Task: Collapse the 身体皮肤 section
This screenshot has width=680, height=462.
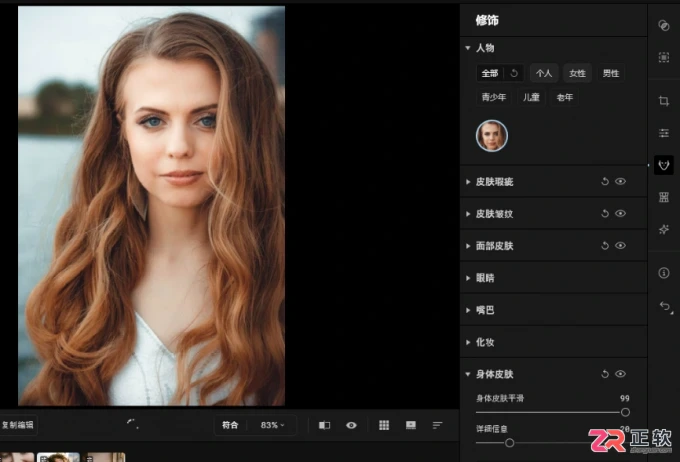Action: (468, 374)
